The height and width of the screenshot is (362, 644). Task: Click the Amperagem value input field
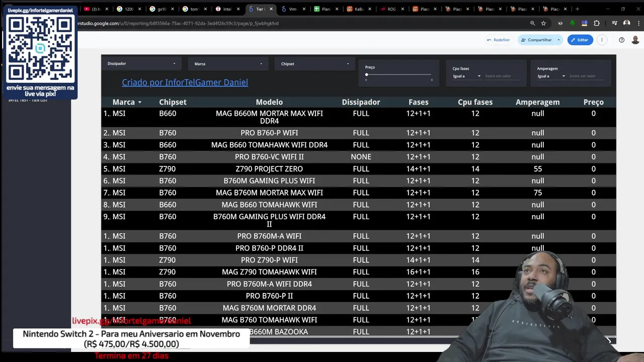coord(588,76)
